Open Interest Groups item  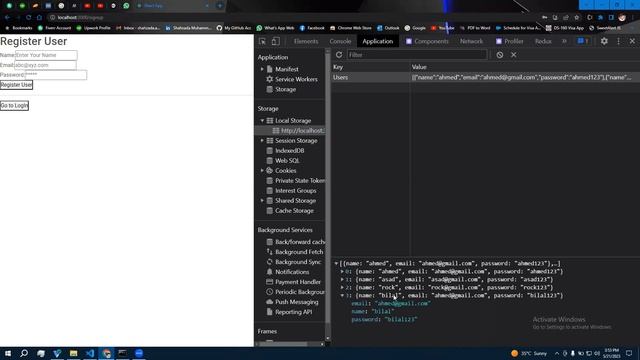(296, 191)
